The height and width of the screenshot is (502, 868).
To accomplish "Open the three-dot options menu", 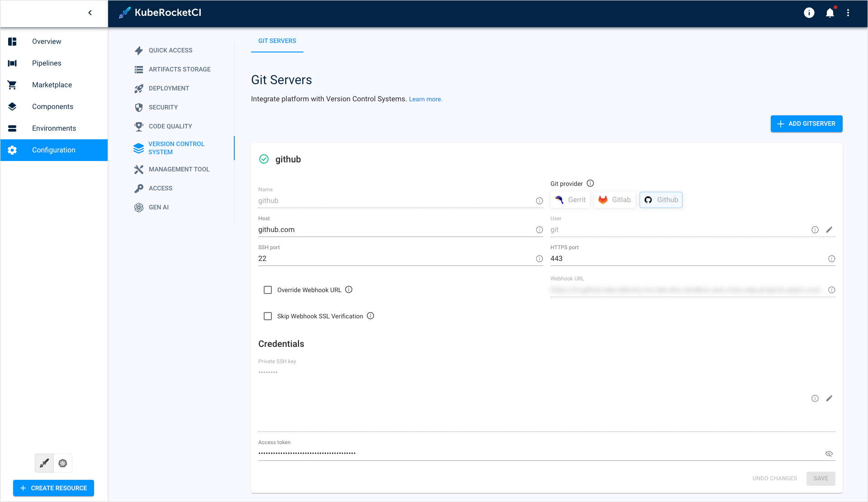I will [848, 13].
